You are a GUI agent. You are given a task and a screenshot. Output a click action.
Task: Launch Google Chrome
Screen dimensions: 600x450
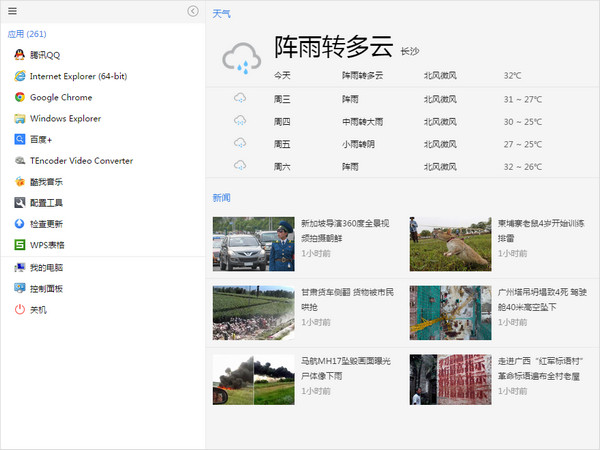60,97
